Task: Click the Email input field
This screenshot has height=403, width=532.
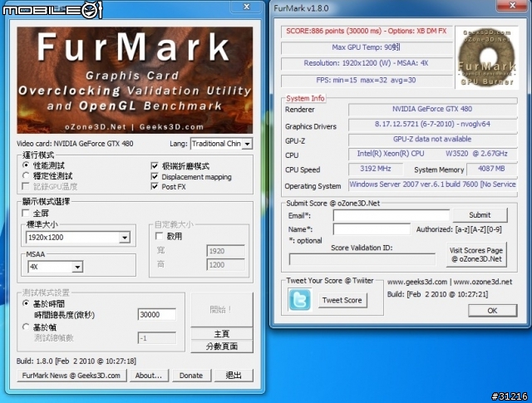Action: tap(392, 215)
